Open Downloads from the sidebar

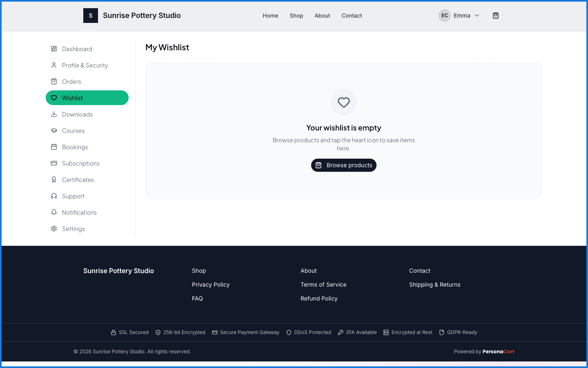click(x=87, y=114)
